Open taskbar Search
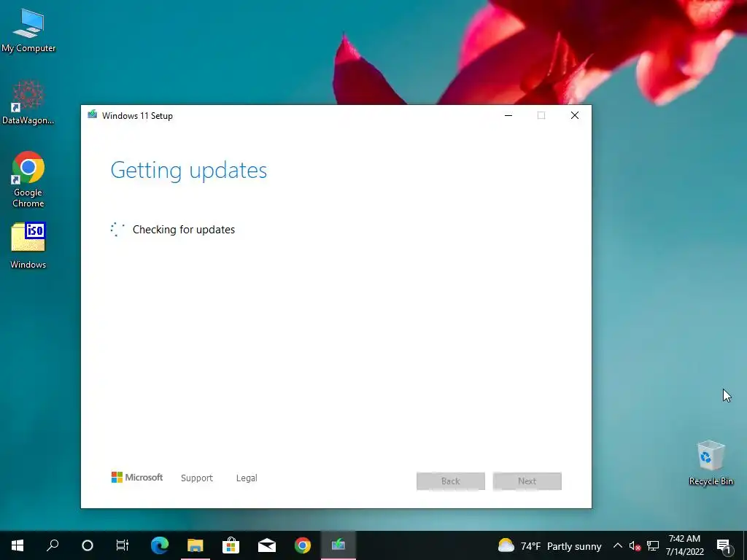The height and width of the screenshot is (560, 747). pos(53,545)
